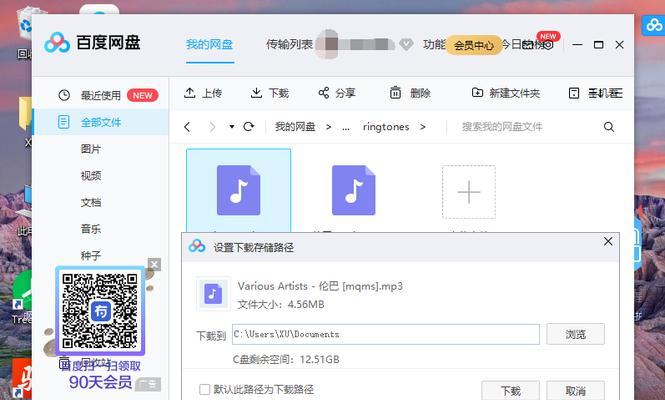
Task: Select the first highlighted music file
Action: (x=239, y=190)
